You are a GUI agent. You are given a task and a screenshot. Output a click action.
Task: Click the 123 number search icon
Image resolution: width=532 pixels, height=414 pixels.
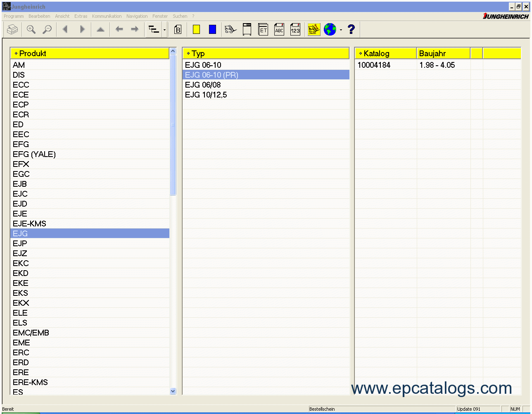tap(295, 29)
